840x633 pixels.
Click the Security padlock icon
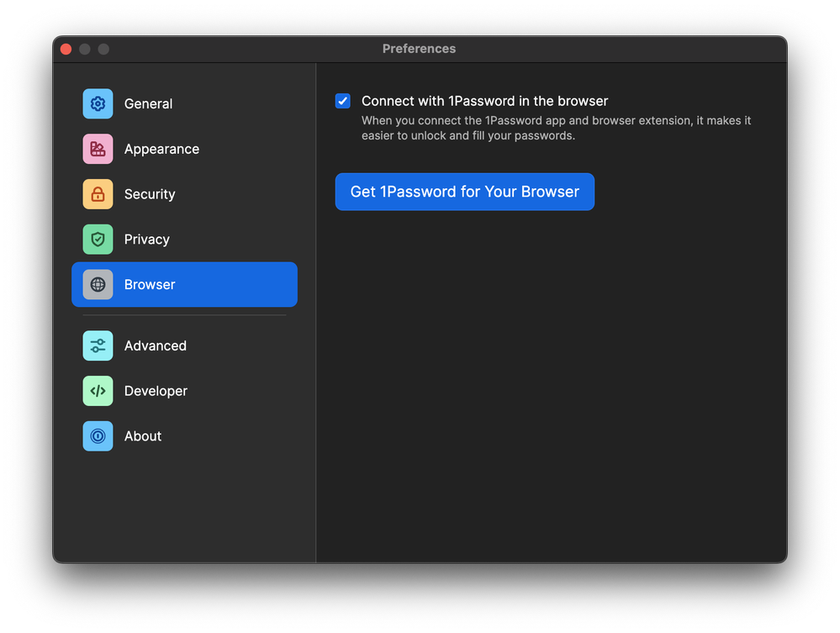click(x=98, y=194)
